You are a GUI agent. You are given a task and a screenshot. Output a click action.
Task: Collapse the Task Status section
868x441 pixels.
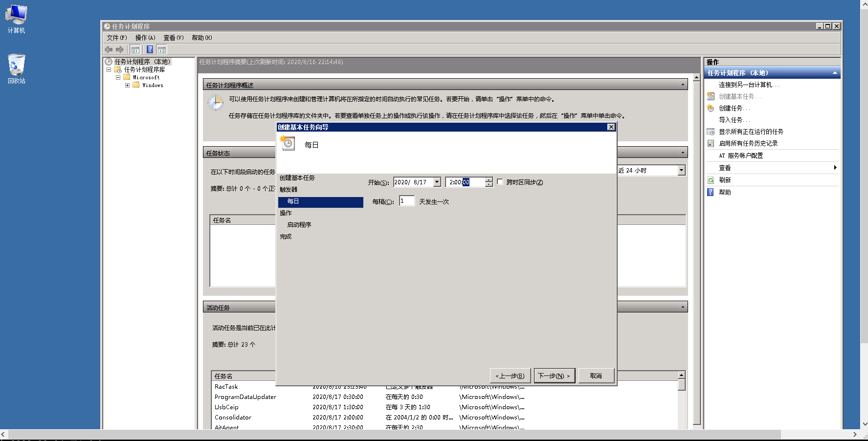[x=683, y=153]
